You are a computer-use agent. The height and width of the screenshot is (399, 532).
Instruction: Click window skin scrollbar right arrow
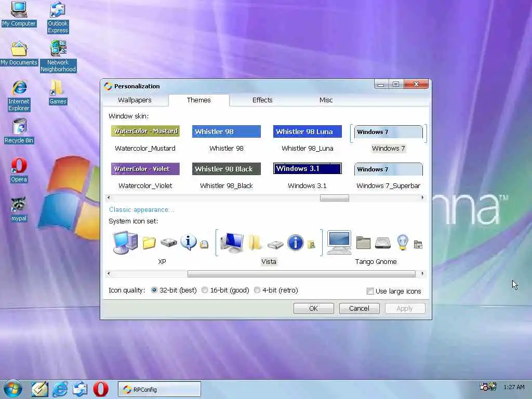(x=422, y=197)
